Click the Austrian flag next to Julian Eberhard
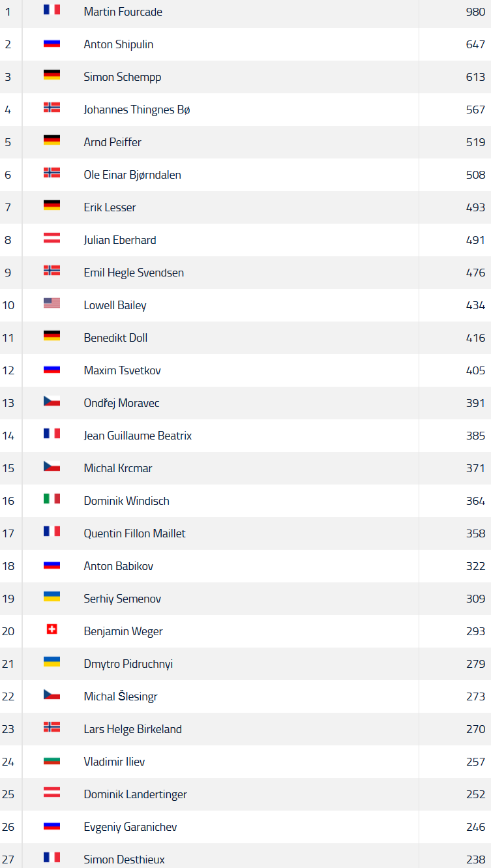The width and height of the screenshot is (491, 868). [52, 238]
